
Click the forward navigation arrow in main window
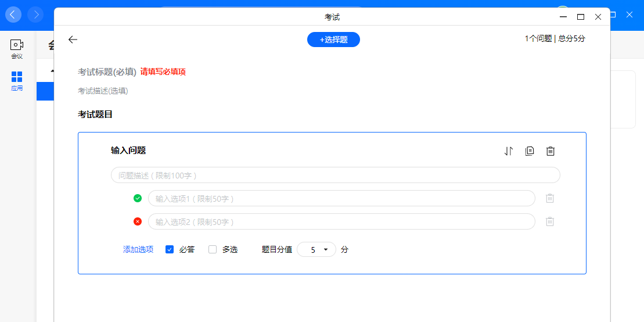pos(35,15)
